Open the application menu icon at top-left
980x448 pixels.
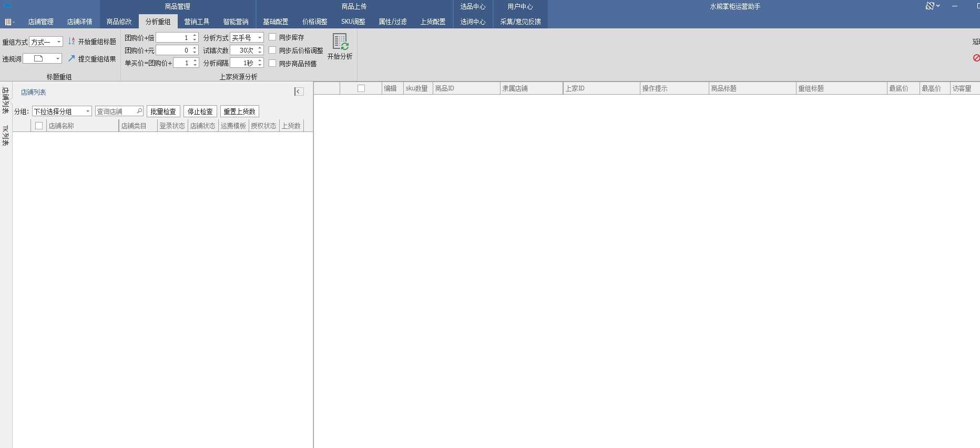pyautogui.click(x=8, y=22)
